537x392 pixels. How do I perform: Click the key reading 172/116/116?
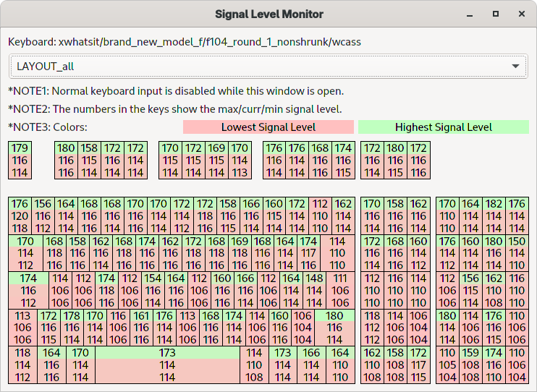(x=418, y=161)
